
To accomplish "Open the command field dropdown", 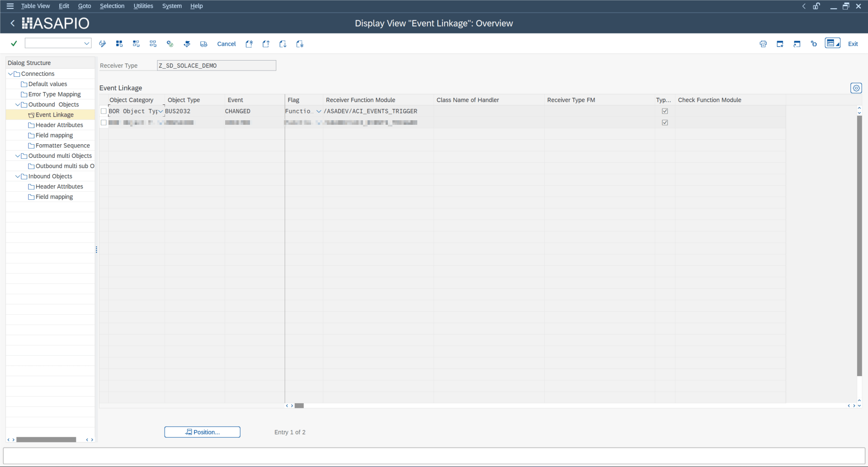I will 86,43.
